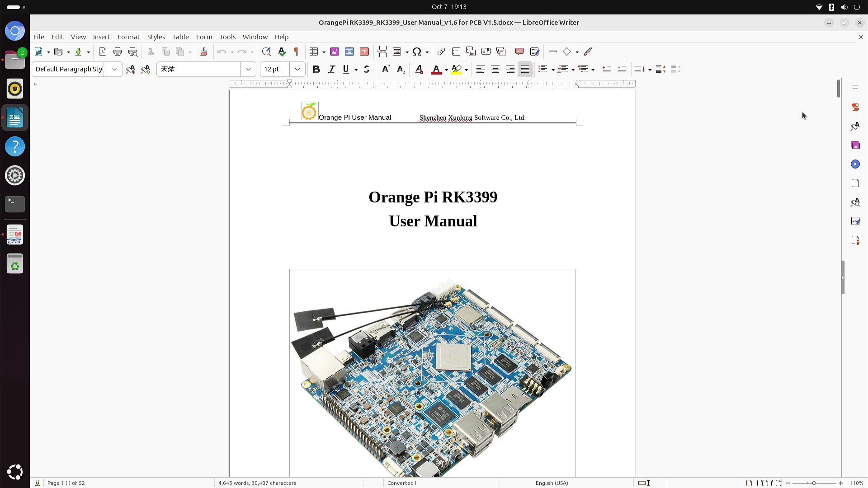Decrease indent icon

(x=622, y=69)
